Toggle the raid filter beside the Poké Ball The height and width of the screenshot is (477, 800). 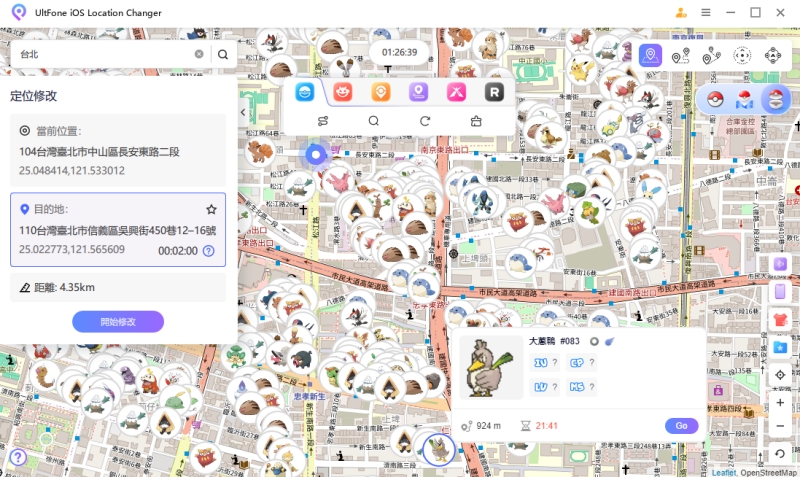coord(745,99)
